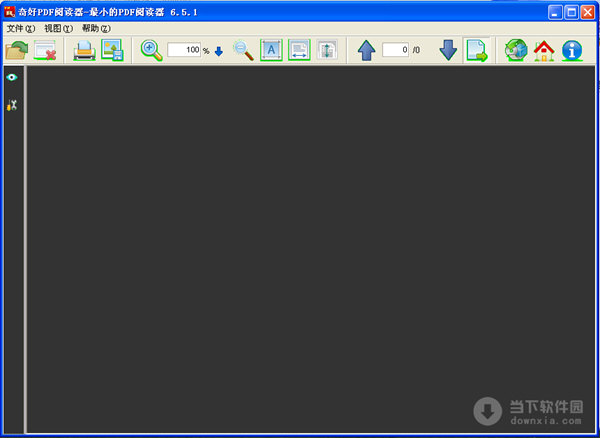Click the printer icon to print

click(x=84, y=50)
